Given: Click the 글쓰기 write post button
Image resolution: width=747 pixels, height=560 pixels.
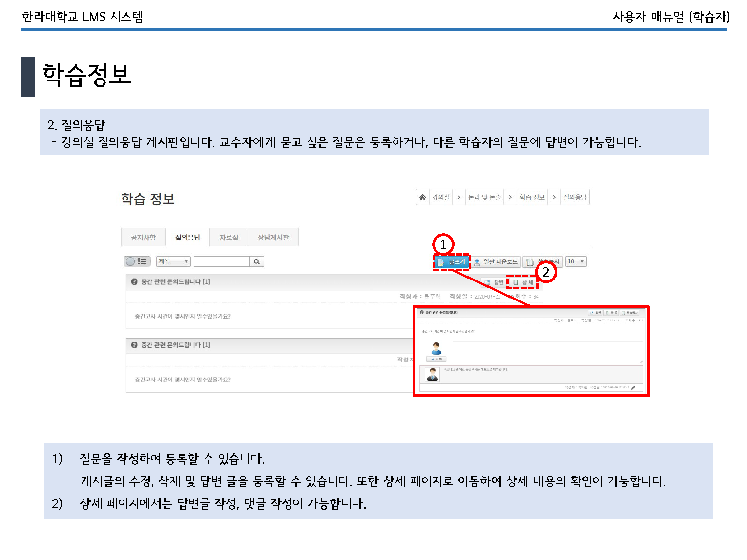Looking at the screenshot, I should (452, 262).
